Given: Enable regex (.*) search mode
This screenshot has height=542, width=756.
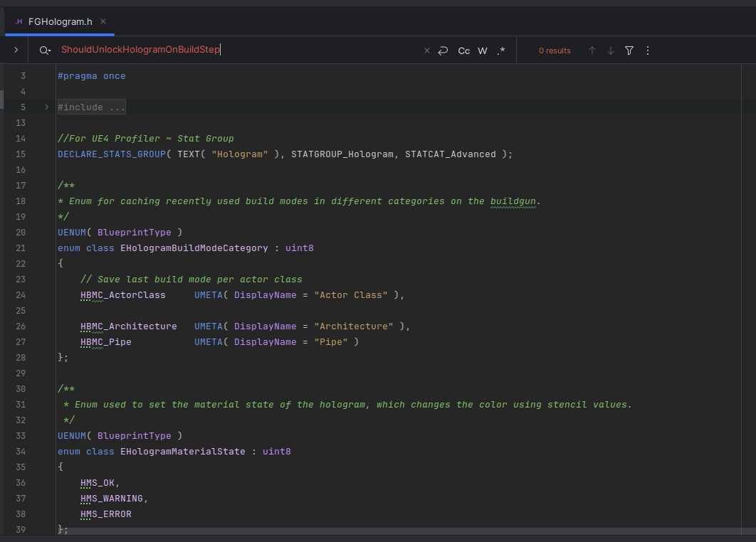Looking at the screenshot, I should click(x=501, y=51).
